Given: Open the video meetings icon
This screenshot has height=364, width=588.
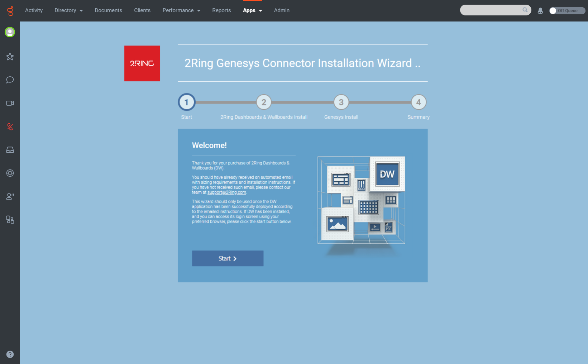Looking at the screenshot, I should tap(10, 103).
